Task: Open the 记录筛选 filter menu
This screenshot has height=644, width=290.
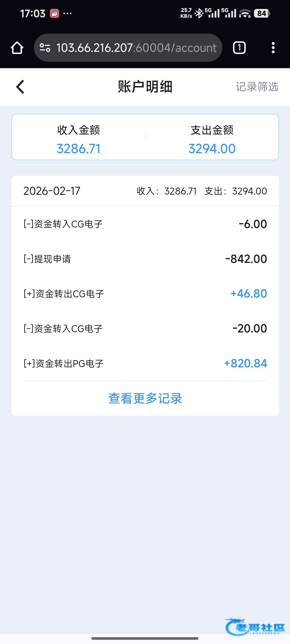Action: 257,87
